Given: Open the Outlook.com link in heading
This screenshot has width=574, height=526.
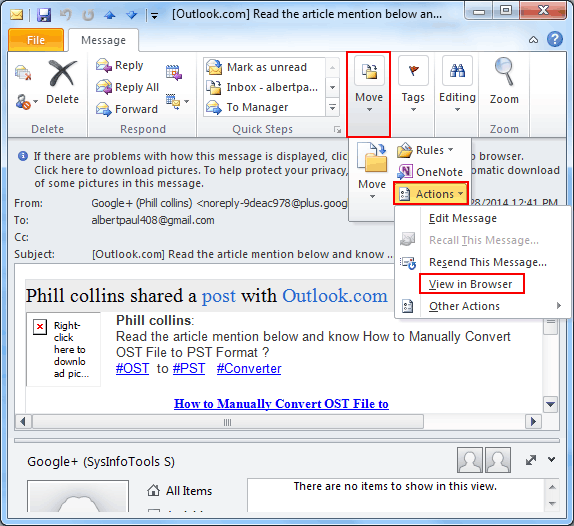Looking at the screenshot, I should [335, 296].
